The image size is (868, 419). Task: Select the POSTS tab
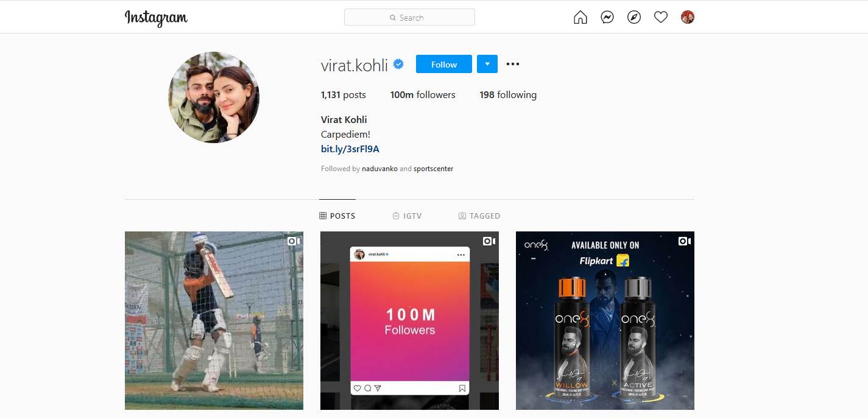pos(337,216)
